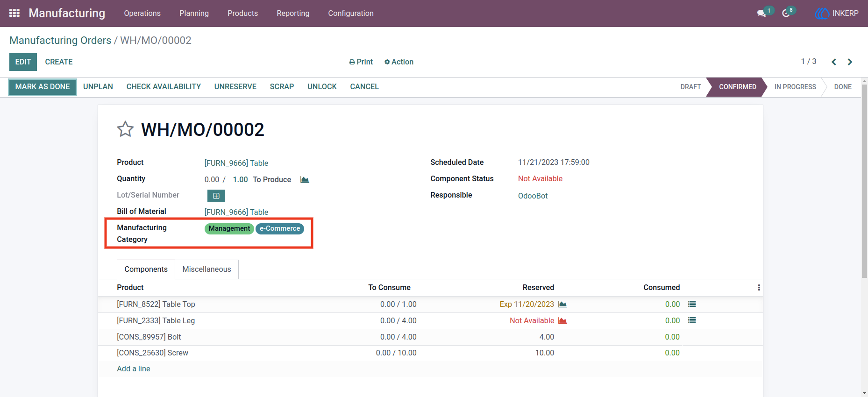The image size is (868, 397).
Task: Open the apps grid menu icon
Action: click(14, 13)
